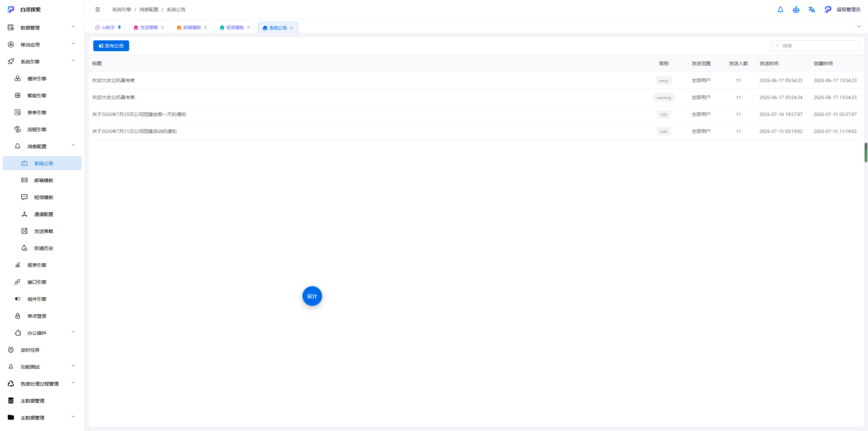Click the vertical scrollbar thumb at right
The height and width of the screenshot is (431, 868).
coord(866,152)
